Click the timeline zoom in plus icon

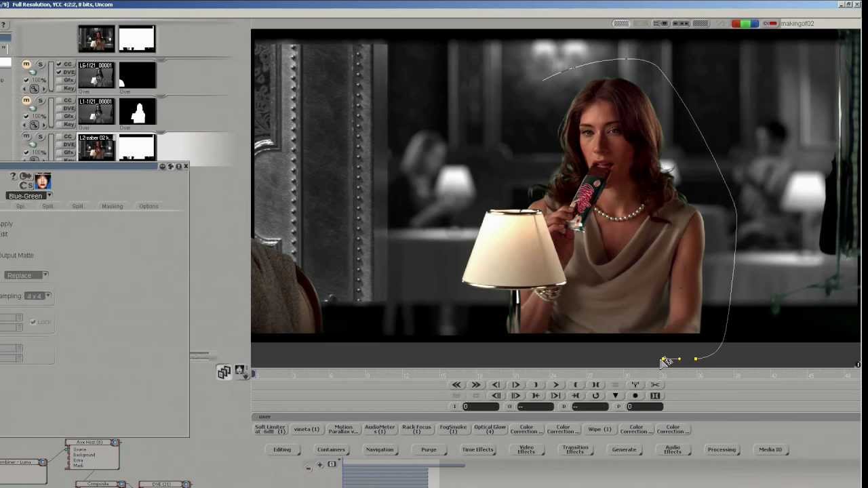click(x=320, y=465)
